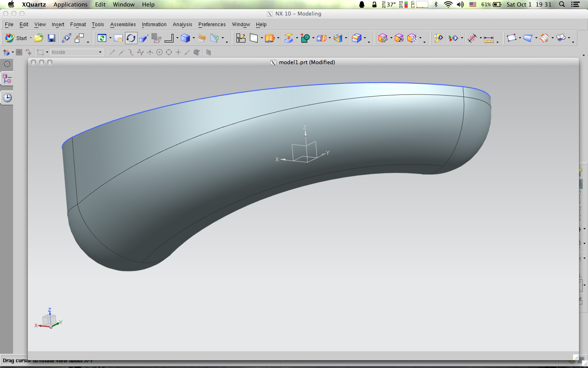588x368 pixels.
Task: Click the Touch Mode phone icon
Action: (66, 38)
